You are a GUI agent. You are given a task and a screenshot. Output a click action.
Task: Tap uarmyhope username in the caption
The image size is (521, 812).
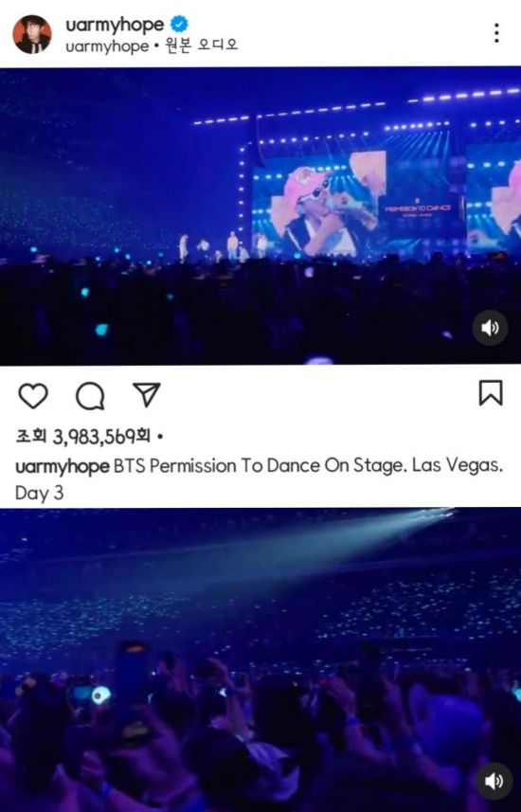63,466
